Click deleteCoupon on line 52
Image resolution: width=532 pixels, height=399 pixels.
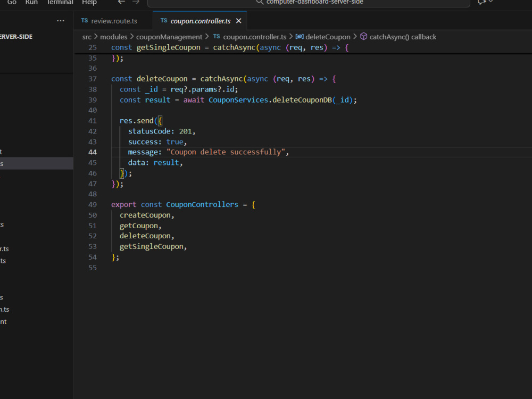(x=145, y=236)
